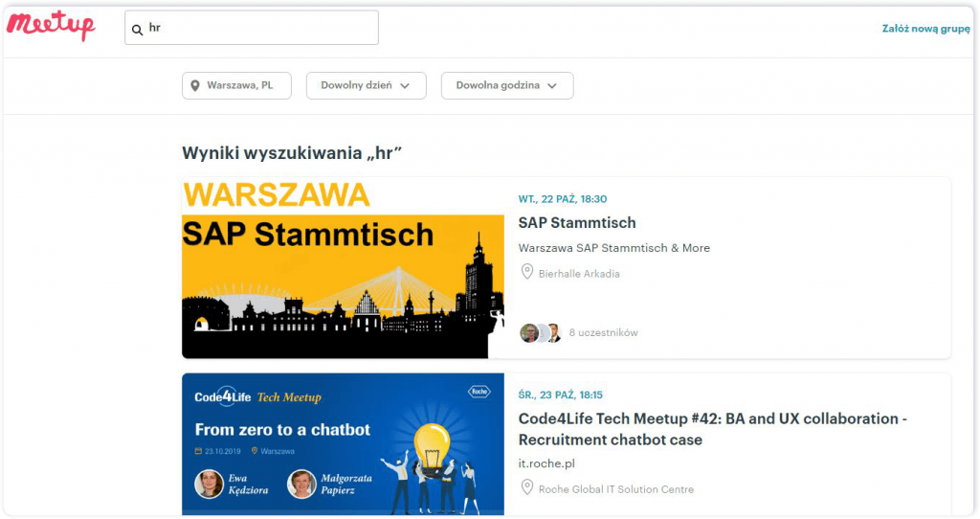Focus the search field containing hr
980x519 pixels.
[x=252, y=28]
